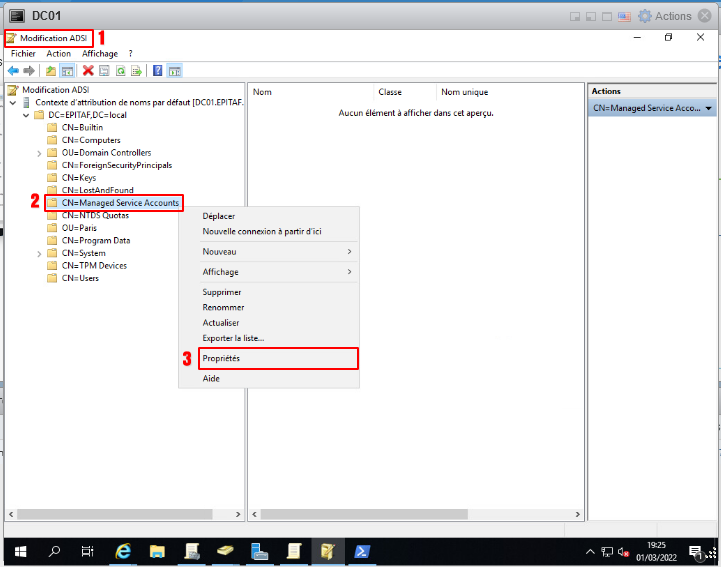
Task: Expand the CN=Managed Service Acco... actions dropdown
Action: (709, 107)
